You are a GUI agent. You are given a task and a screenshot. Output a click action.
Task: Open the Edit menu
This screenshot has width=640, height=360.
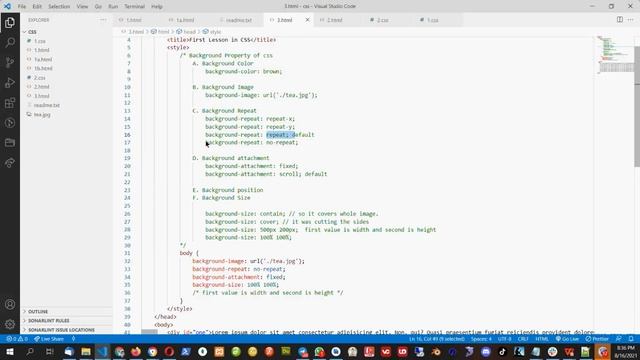(37, 7)
